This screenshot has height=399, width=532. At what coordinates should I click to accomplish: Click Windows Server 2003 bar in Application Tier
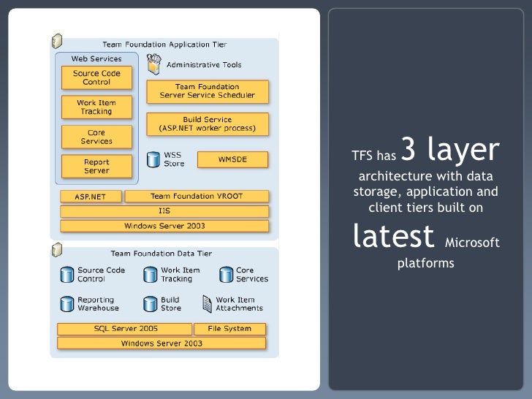tap(164, 226)
